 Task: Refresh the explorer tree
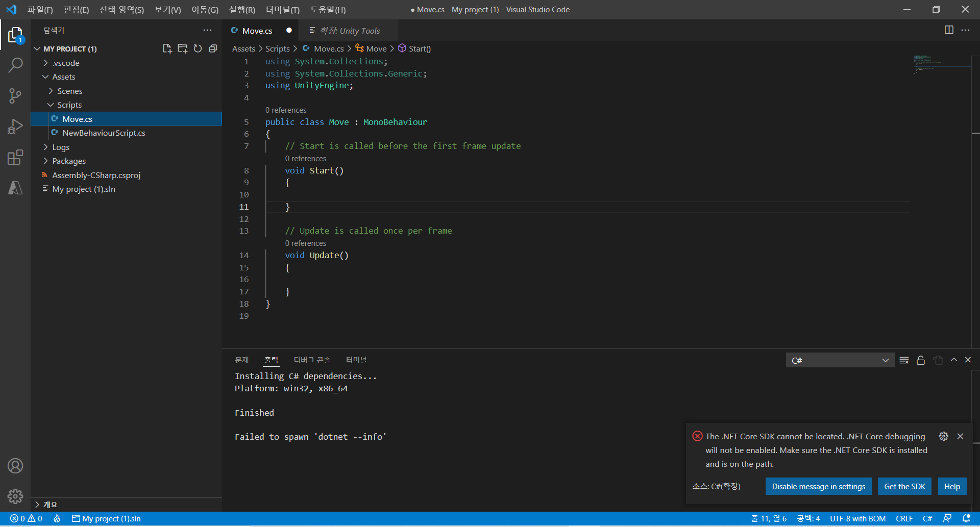click(x=198, y=48)
